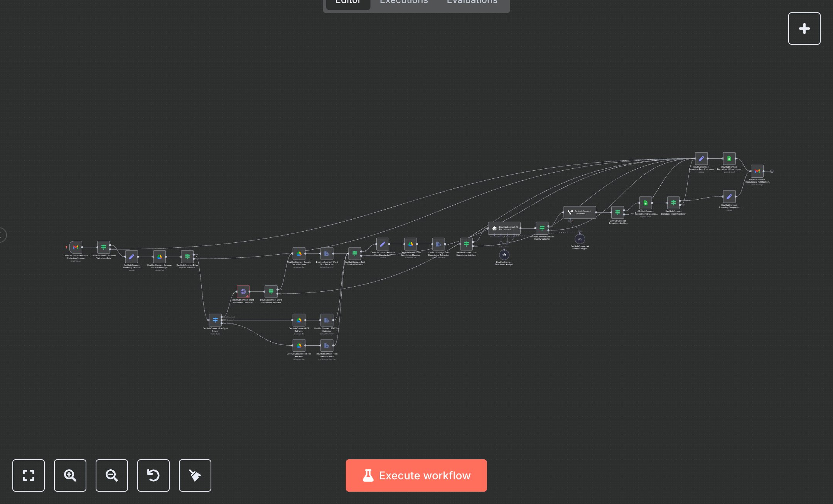Click the AI Analysis Engine model node
The width and height of the screenshot is (833, 504).
(580, 239)
